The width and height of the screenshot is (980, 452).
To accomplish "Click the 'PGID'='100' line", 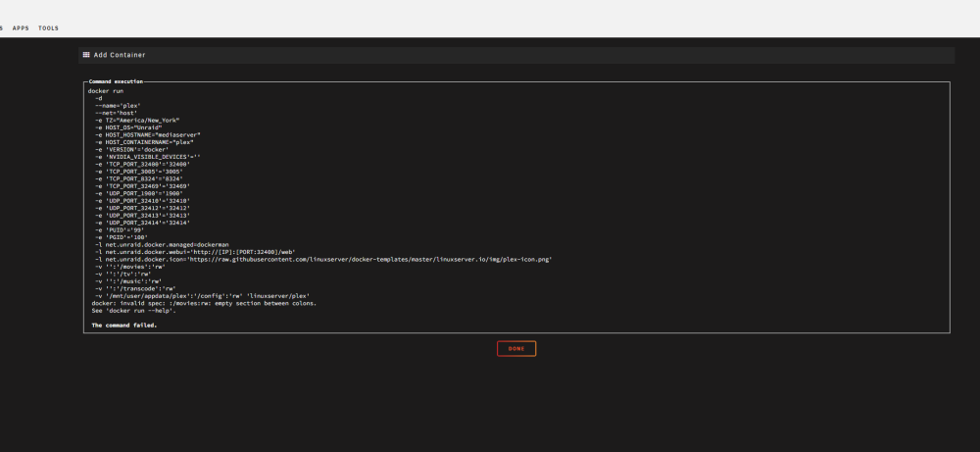I will pyautogui.click(x=122, y=237).
